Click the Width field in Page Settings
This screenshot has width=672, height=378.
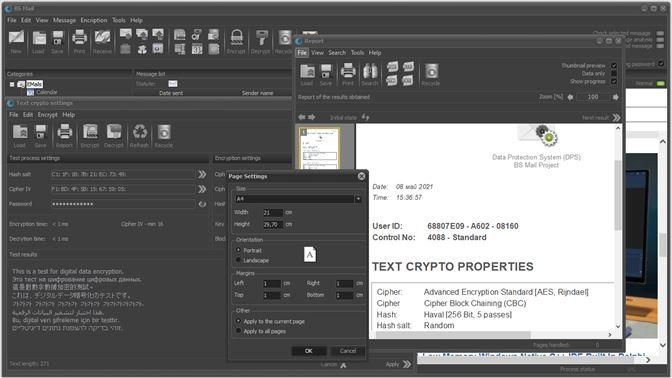tap(273, 213)
